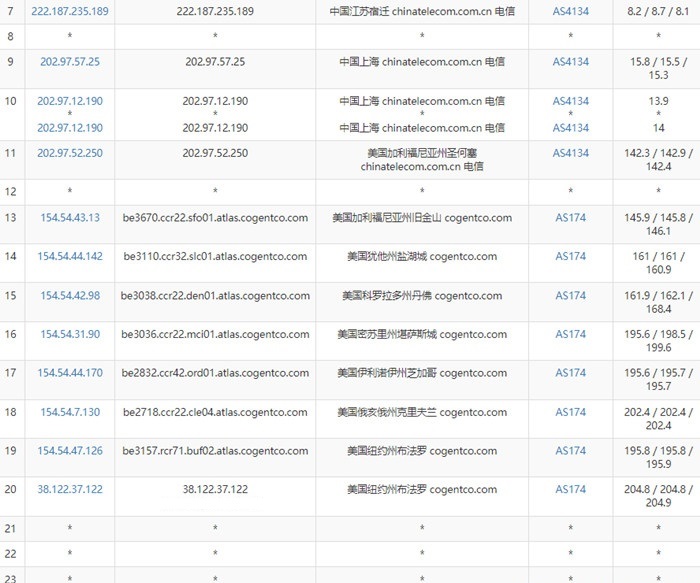Image resolution: width=700 pixels, height=583 pixels.
Task: Open IP link 222.187.235.189 in hop 7
Action: tap(70, 11)
